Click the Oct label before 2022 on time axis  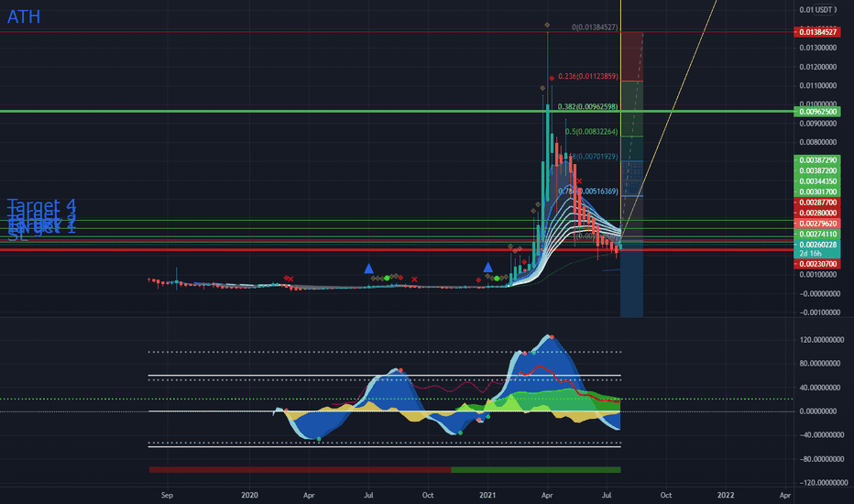tap(665, 495)
